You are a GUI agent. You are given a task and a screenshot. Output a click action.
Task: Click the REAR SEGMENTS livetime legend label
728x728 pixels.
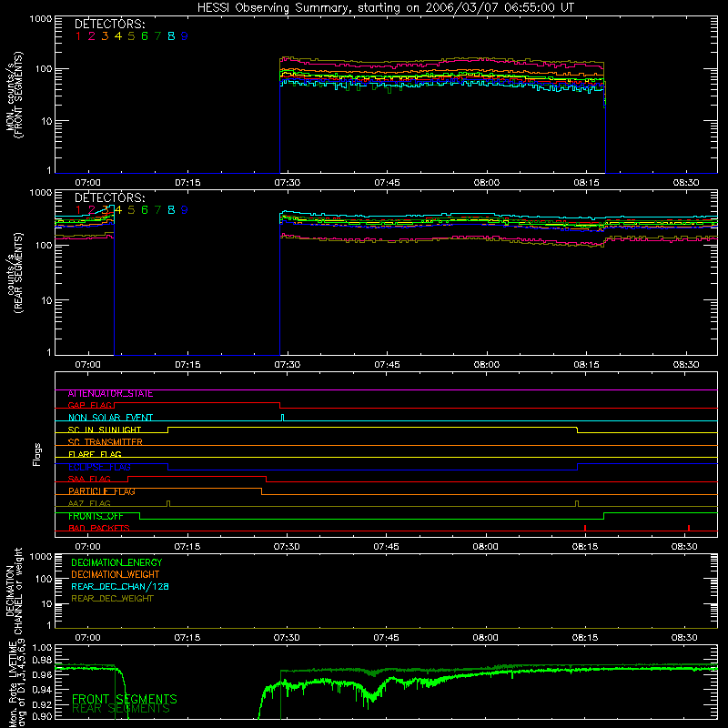tap(121, 709)
